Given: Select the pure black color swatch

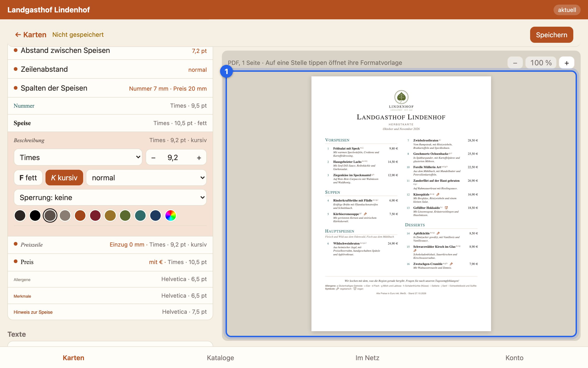Looking at the screenshot, I should tap(35, 216).
